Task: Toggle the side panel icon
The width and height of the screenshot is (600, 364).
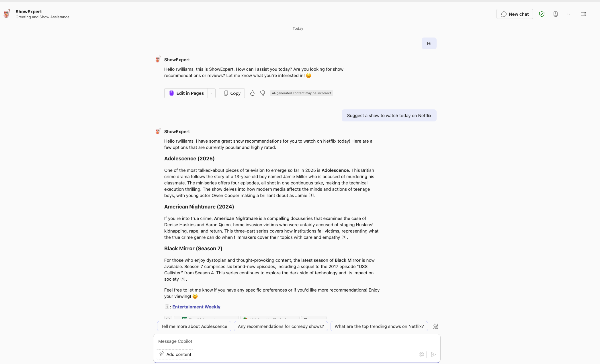Action: tap(583, 14)
